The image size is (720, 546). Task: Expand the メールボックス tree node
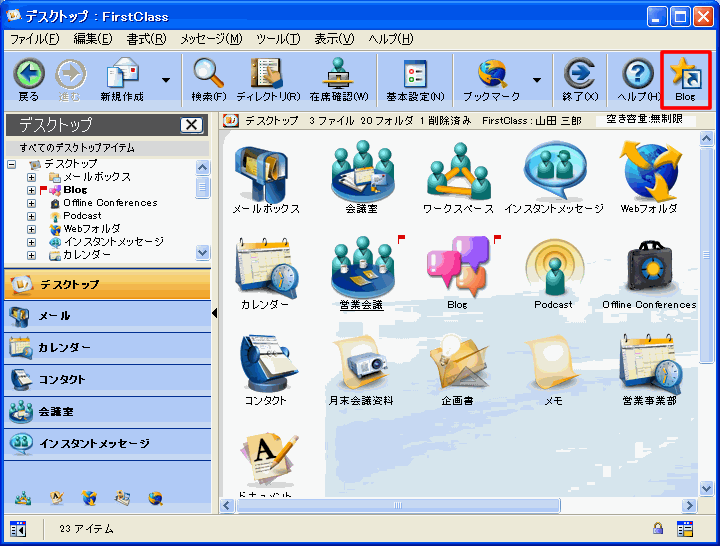(32, 177)
